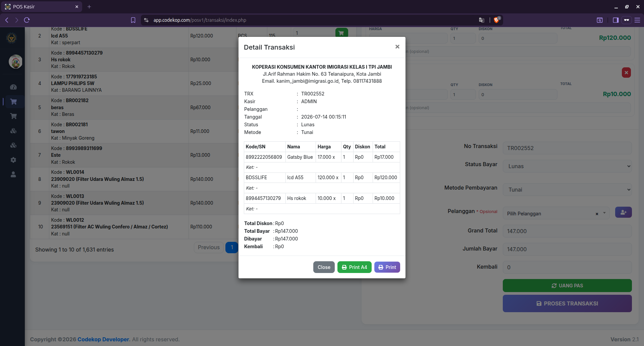
Task: Click the PROSES TRANSAKSI button
Action: point(567,303)
